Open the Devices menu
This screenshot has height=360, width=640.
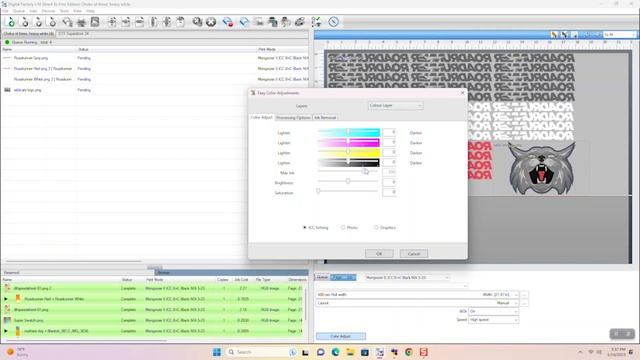pos(48,11)
